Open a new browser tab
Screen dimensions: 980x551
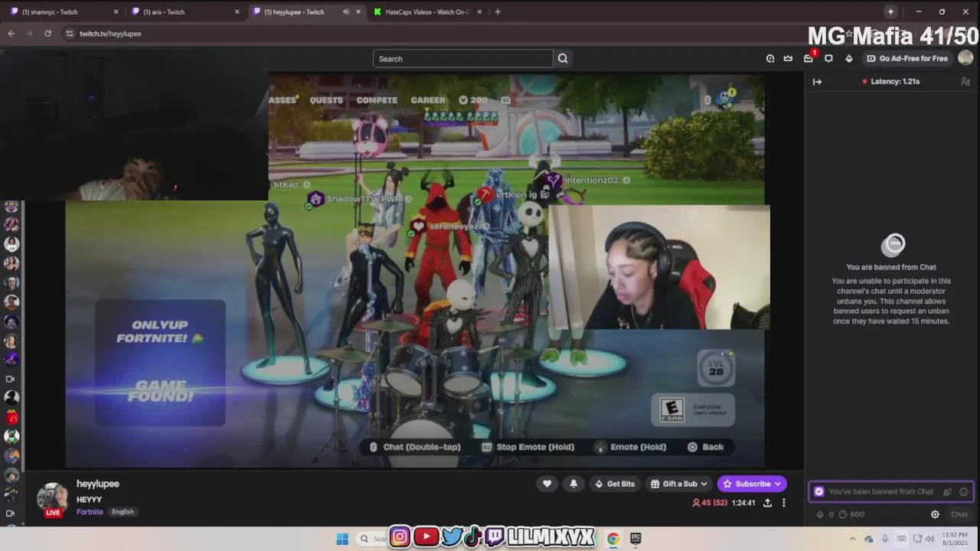pyautogui.click(x=498, y=11)
